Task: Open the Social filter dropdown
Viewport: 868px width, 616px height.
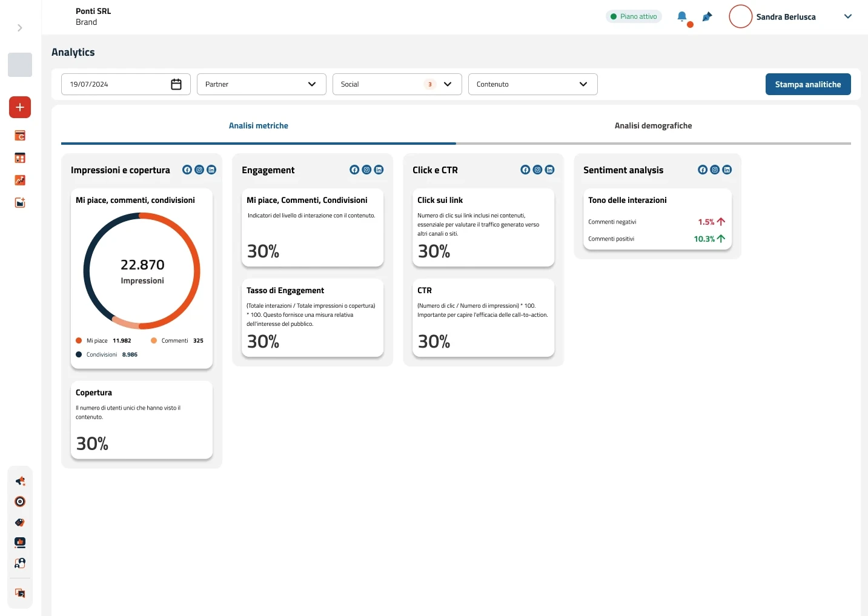Action: [397, 84]
